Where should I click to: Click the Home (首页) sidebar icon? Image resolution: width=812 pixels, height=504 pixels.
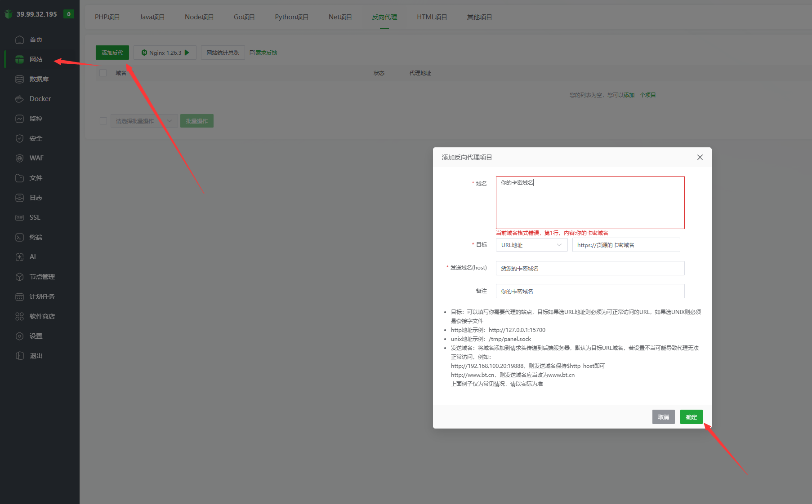[19, 40]
